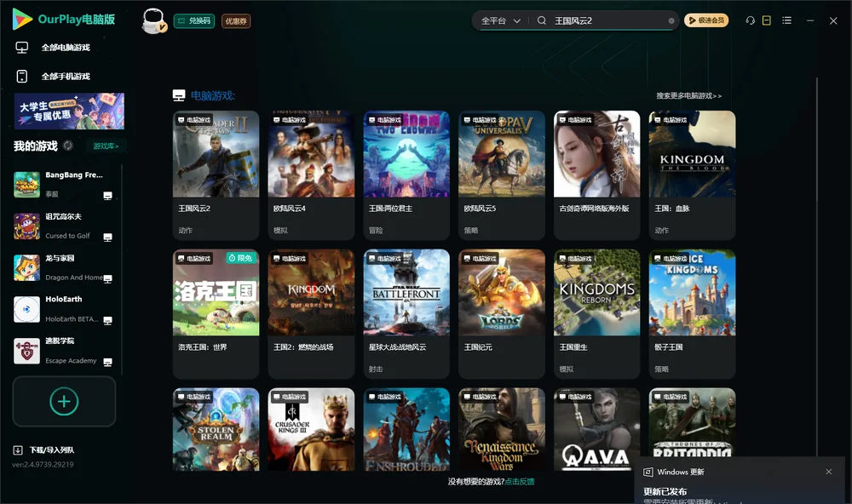
Task: Click the 点击反馈 feedback link
Action: click(x=520, y=482)
